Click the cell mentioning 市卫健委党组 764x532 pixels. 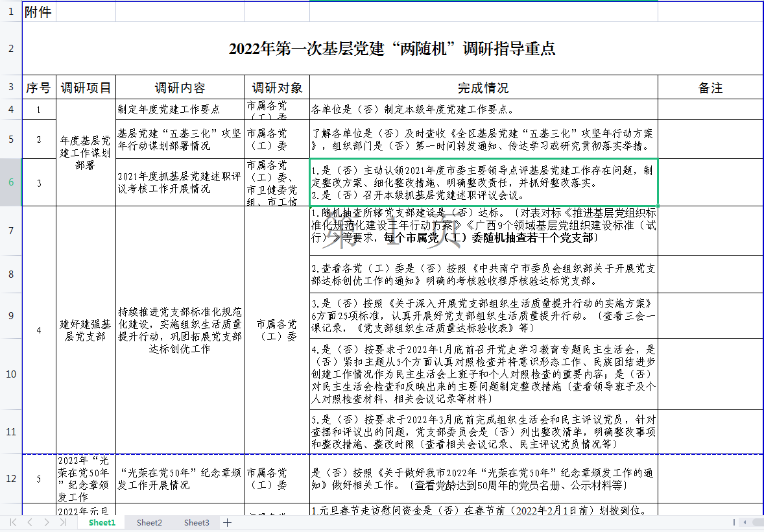pos(277,182)
